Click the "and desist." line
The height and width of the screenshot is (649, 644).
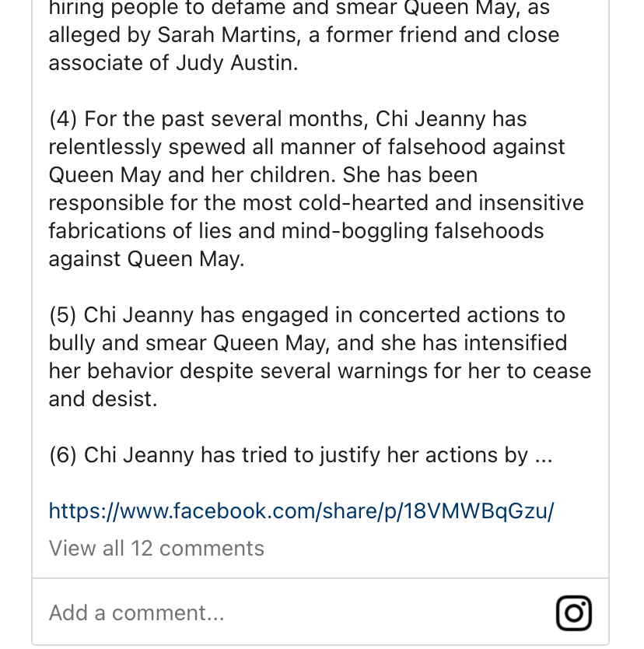tap(103, 399)
